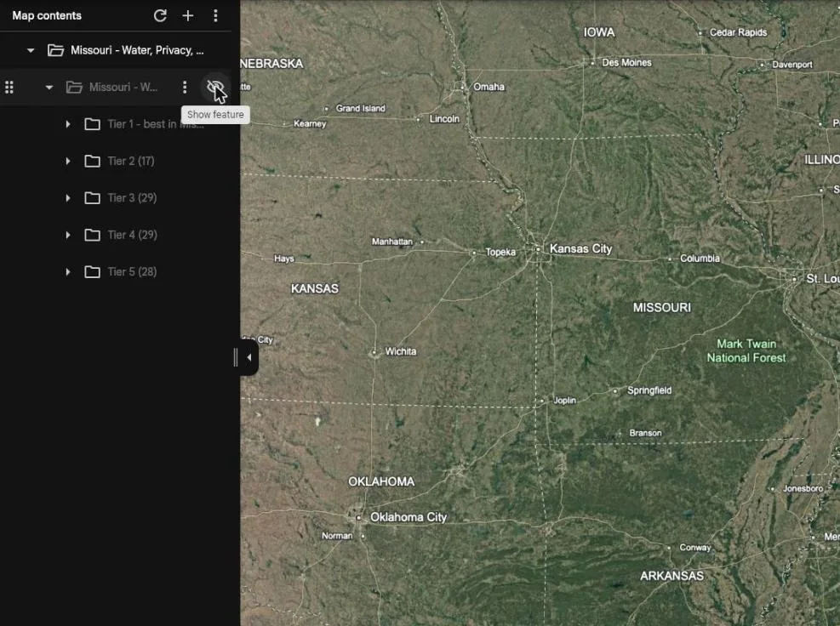840x626 pixels.
Task: Click the Branson label on the map
Action: [x=646, y=433]
